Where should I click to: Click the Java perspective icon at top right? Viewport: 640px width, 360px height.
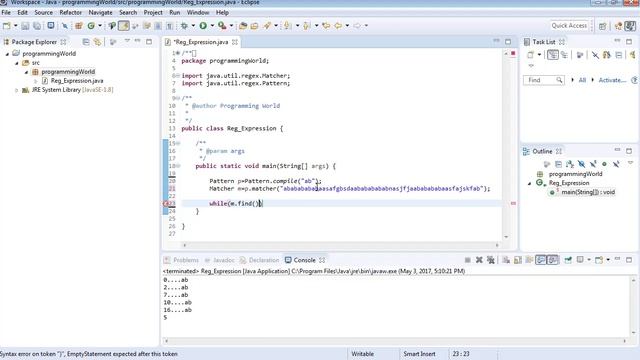pos(630,26)
